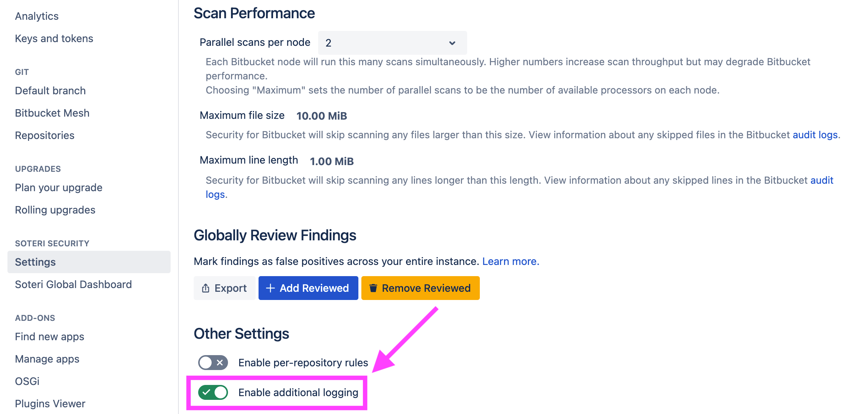
Task: Select Settings under Soteri Security
Action: tap(35, 262)
